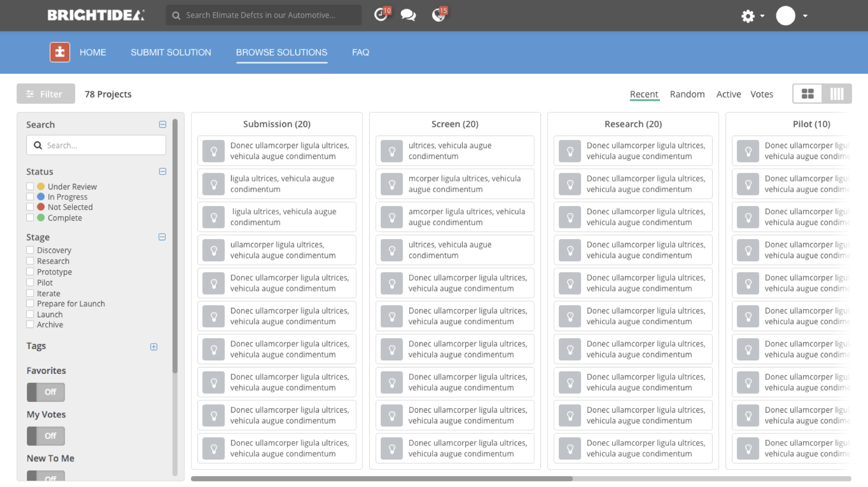Sort projects by Recent

click(644, 94)
